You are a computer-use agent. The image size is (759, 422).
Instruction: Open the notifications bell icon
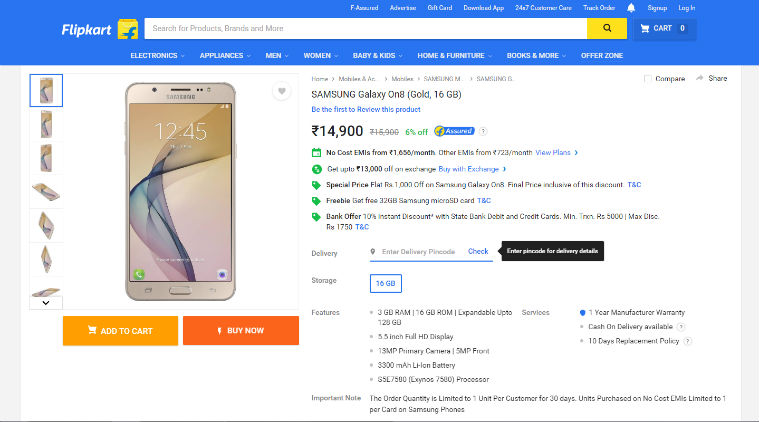(x=631, y=8)
